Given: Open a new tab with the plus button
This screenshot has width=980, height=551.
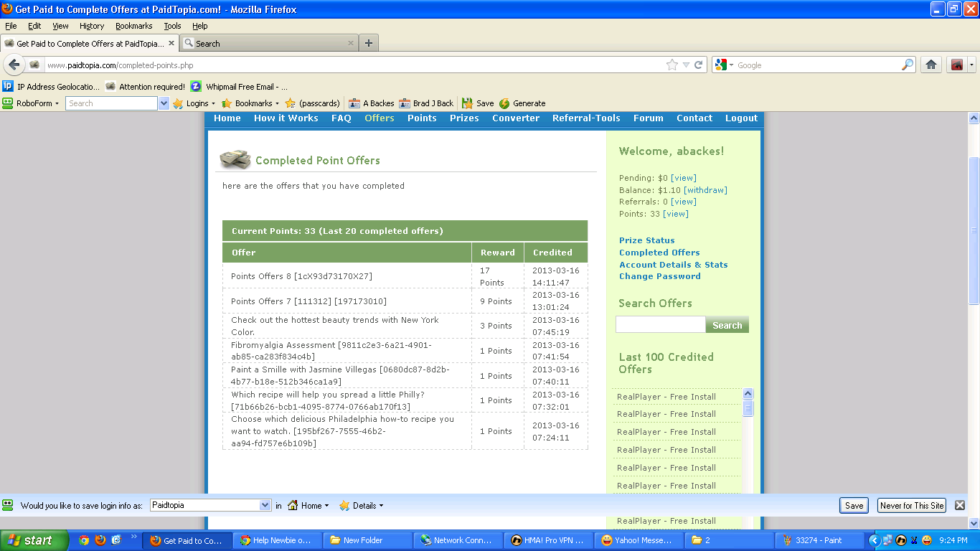Looking at the screenshot, I should (x=369, y=43).
